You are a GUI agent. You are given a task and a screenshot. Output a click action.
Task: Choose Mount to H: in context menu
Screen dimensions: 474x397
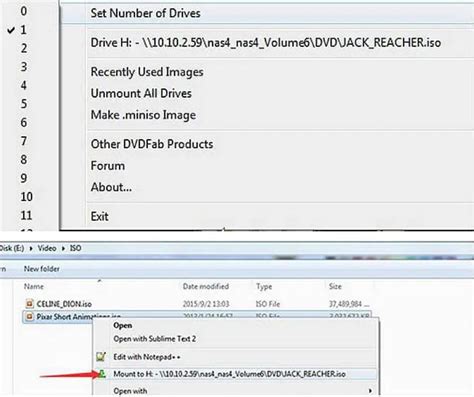pos(236,374)
